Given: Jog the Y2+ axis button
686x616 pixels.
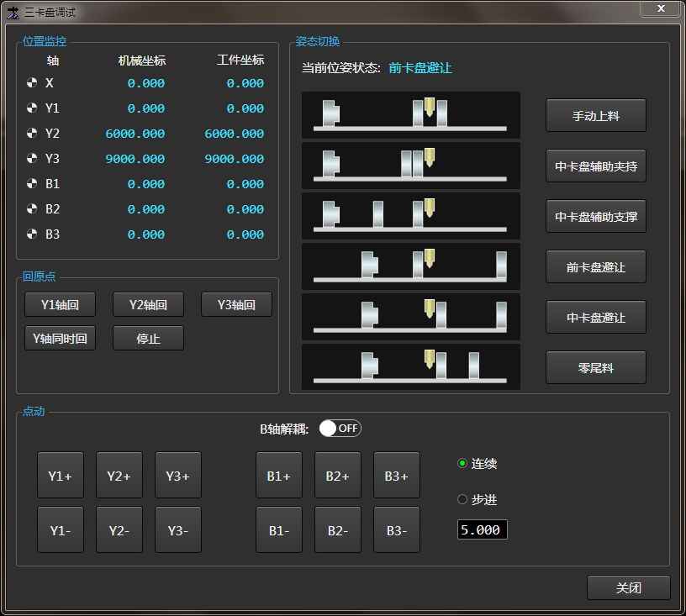Looking at the screenshot, I should 119,476.
